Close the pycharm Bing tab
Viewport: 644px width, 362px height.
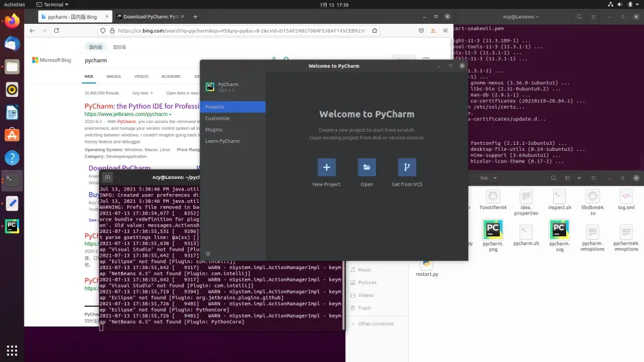pos(107,16)
